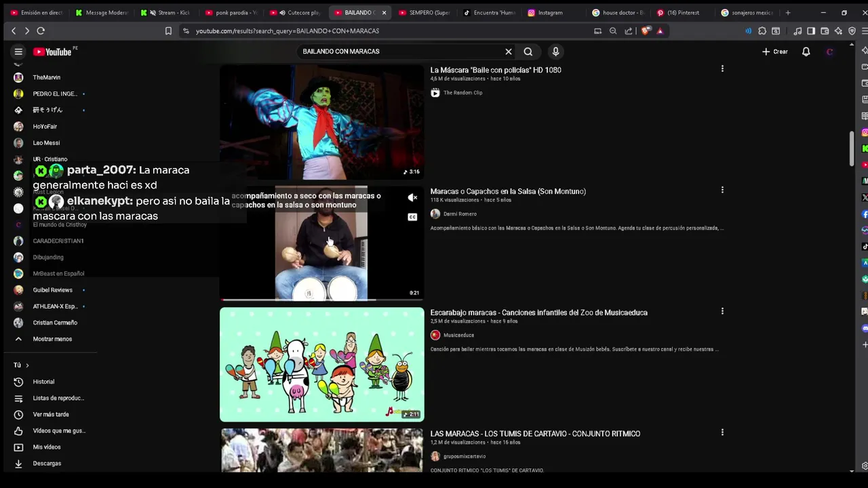
Task: Open the browser extensions puzzle icon
Action: [762, 30]
